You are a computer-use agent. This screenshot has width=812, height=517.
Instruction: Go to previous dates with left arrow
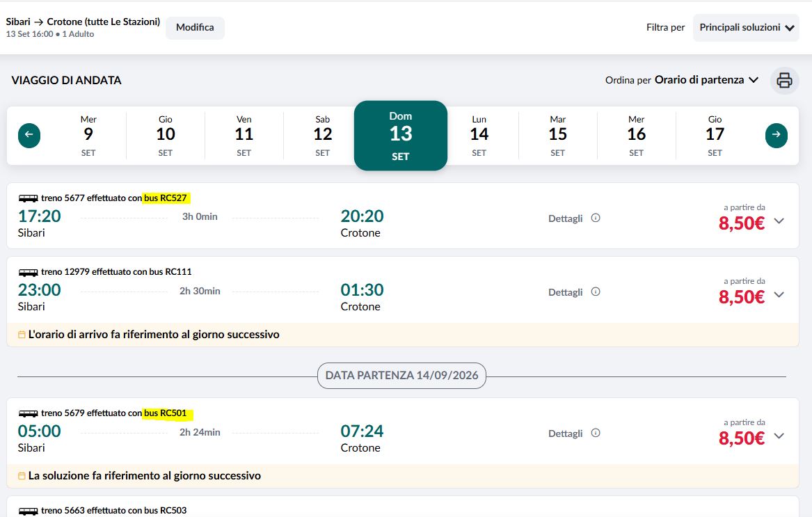[29, 135]
